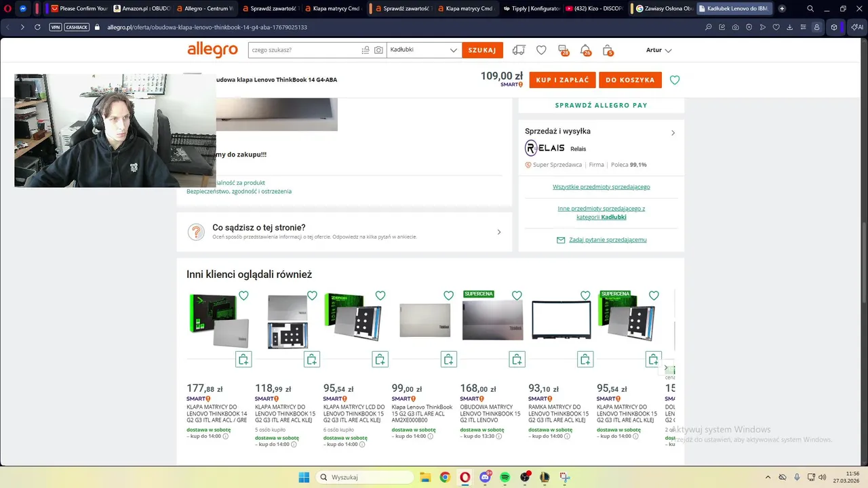Open favorites heart icon in Allegro header

pos(541,50)
